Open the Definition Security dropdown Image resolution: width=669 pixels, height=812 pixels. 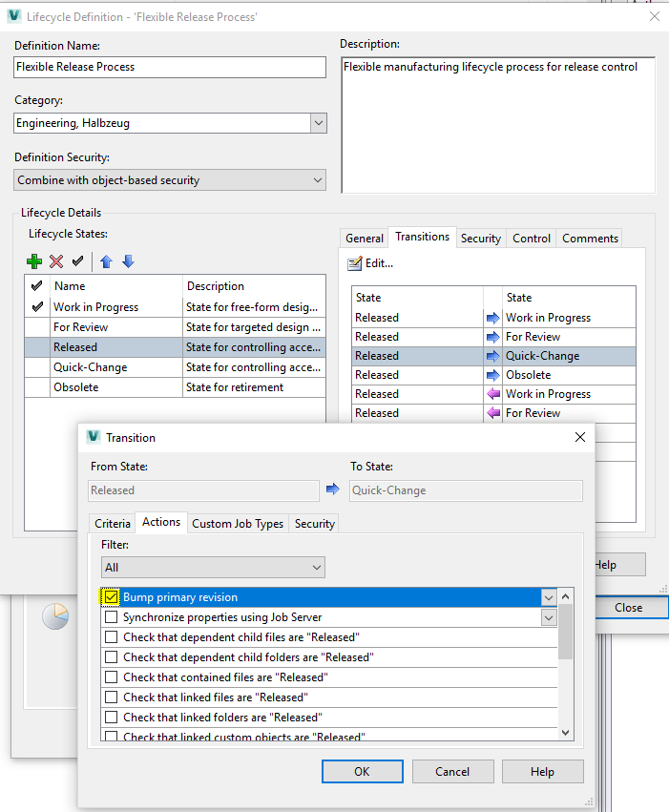click(319, 179)
